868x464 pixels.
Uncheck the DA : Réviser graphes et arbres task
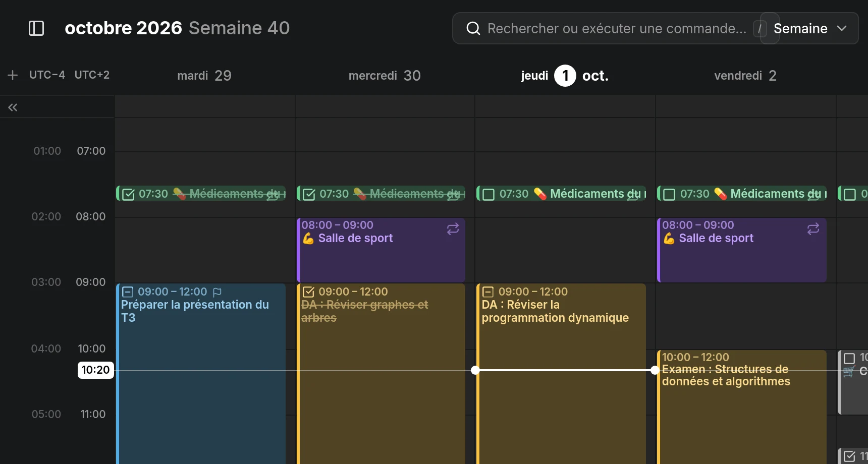click(308, 292)
